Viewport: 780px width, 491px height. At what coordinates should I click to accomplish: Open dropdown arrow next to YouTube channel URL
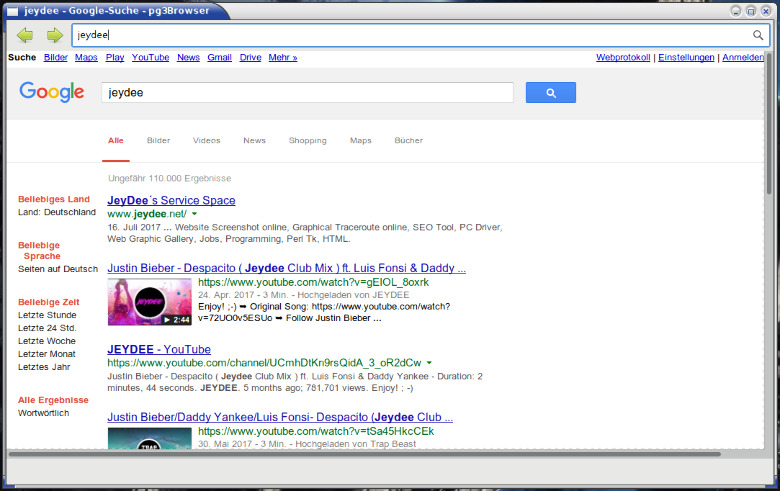pyautogui.click(x=429, y=363)
